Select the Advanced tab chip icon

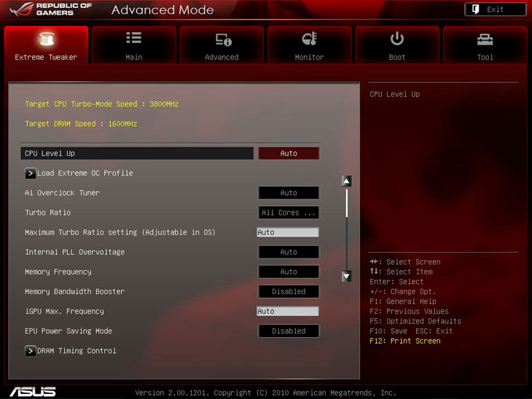point(222,39)
